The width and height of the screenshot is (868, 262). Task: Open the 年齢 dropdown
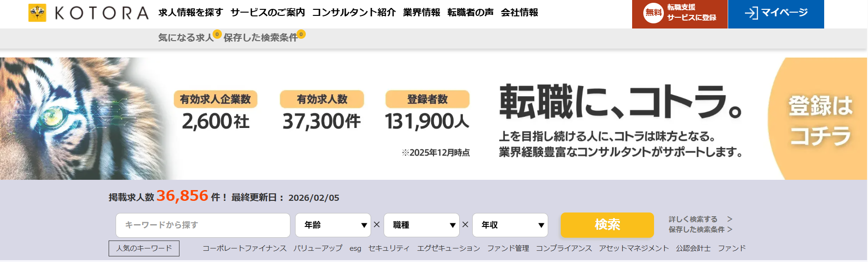click(x=333, y=225)
